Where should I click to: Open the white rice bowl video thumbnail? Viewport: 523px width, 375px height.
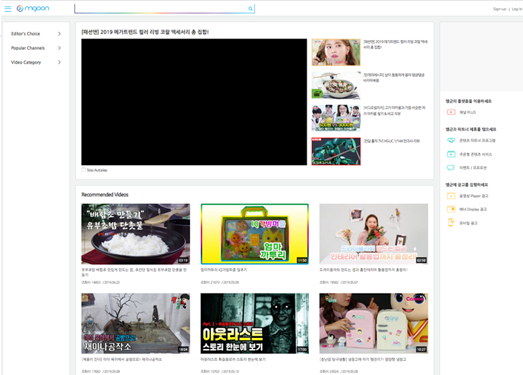point(136,234)
